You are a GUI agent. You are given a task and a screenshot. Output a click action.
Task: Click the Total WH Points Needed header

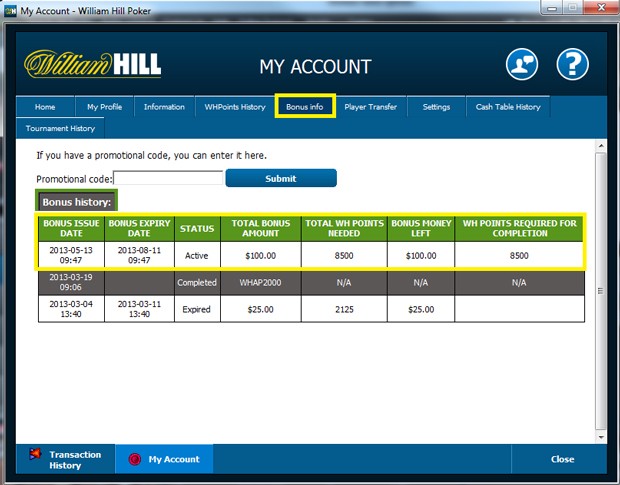344,228
